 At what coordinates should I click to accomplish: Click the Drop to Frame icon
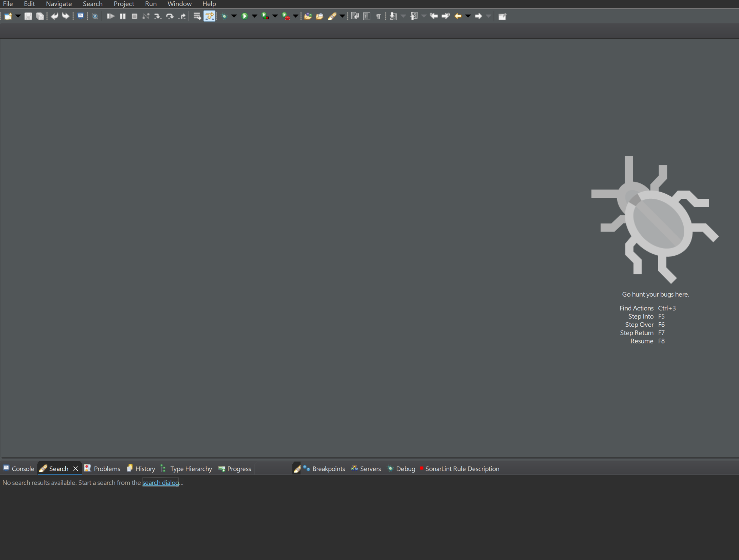pos(197,16)
